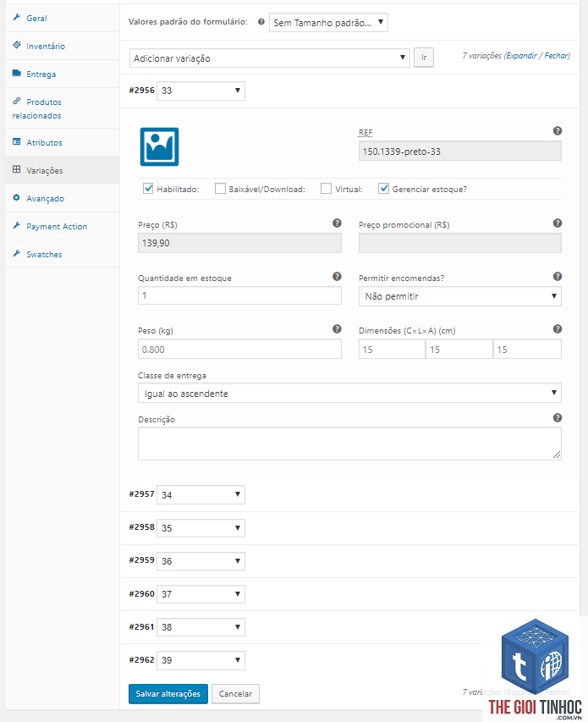The height and width of the screenshot is (722, 588).
Task: Switch to the Inventário tab
Action: click(62, 46)
